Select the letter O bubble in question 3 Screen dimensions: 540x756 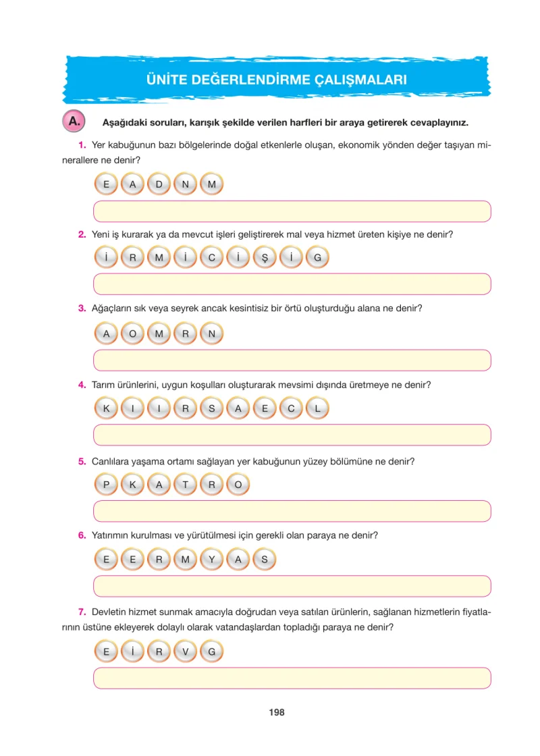click(x=132, y=333)
